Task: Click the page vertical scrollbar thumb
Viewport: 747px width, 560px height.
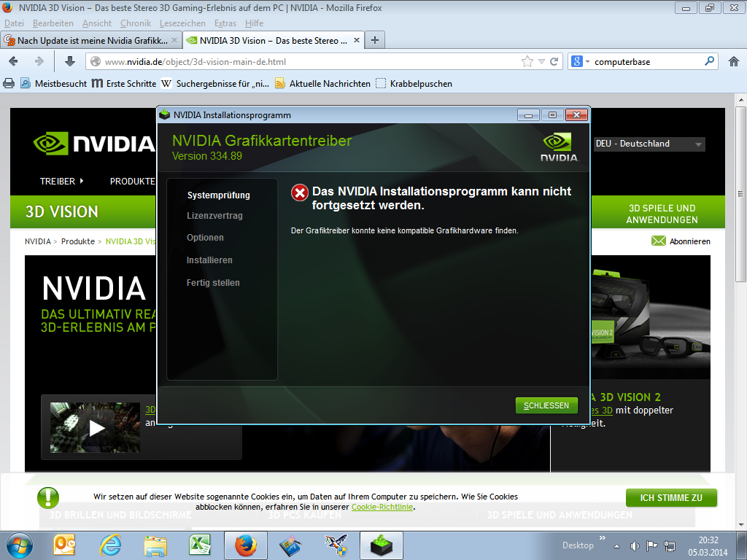Action: pyautogui.click(x=740, y=194)
